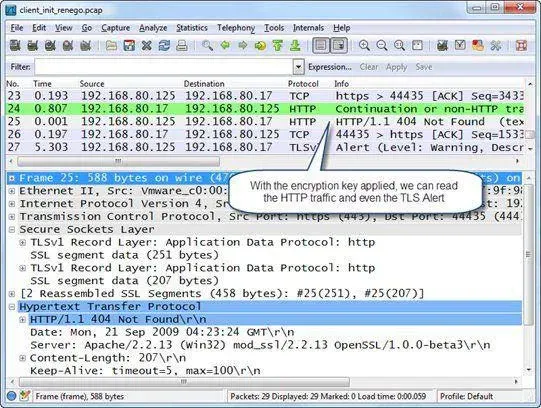Open a capture file via folder icon
This screenshot has width=541, height=408.
(111, 46)
